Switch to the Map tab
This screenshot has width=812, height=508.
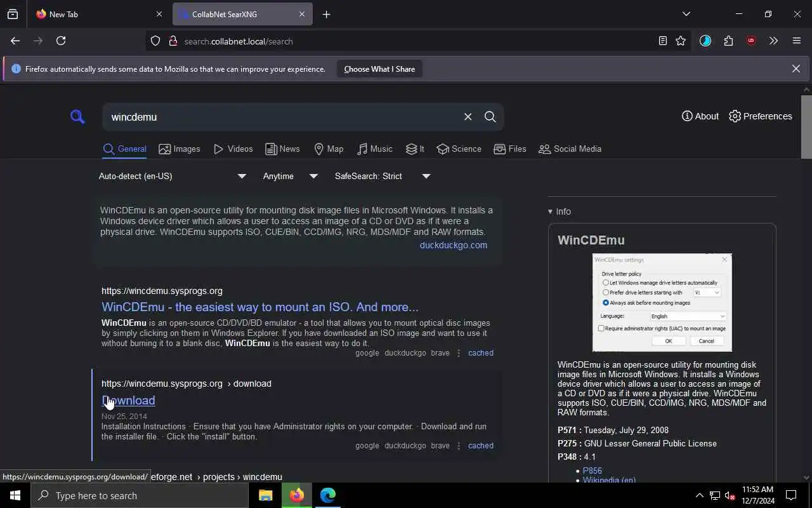329,149
